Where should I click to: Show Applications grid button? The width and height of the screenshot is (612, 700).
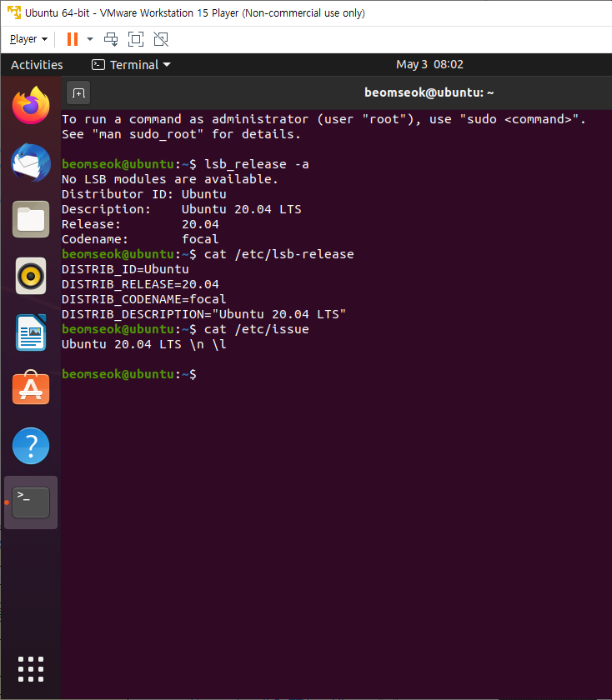click(x=31, y=668)
